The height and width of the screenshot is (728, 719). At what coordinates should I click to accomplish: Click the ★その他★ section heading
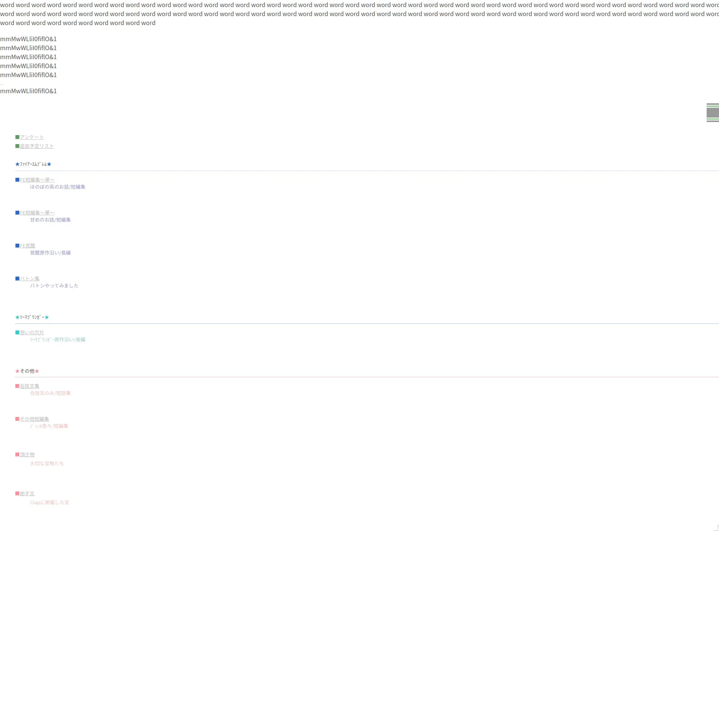[x=27, y=371]
